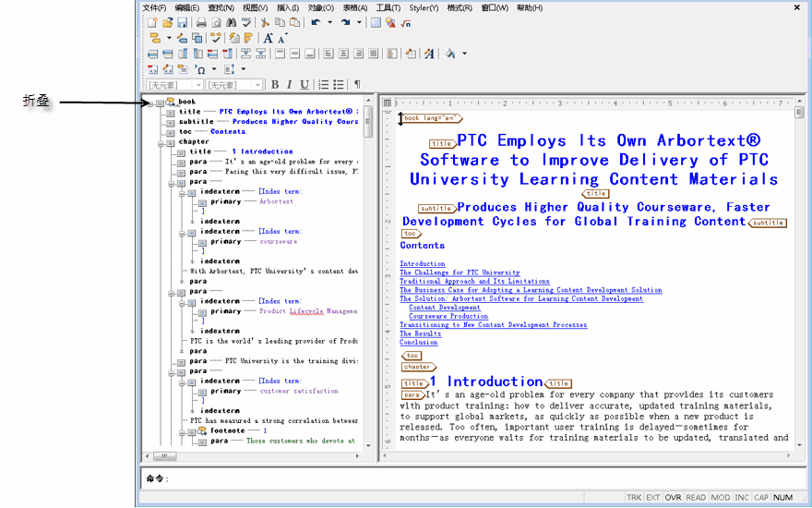Open the Help menu 帮助(H)
This screenshot has width=812, height=508.
[530, 7]
